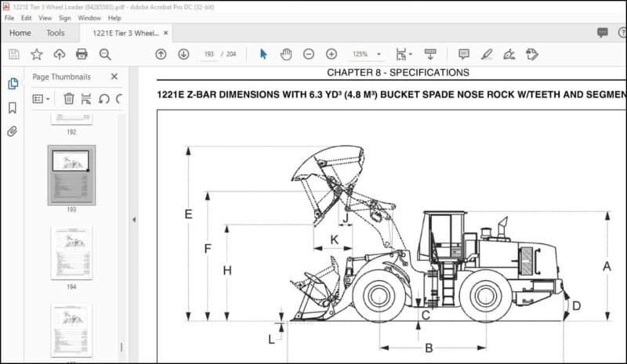Switch to the Tools tab
The height and width of the screenshot is (364, 627).
pyautogui.click(x=55, y=33)
